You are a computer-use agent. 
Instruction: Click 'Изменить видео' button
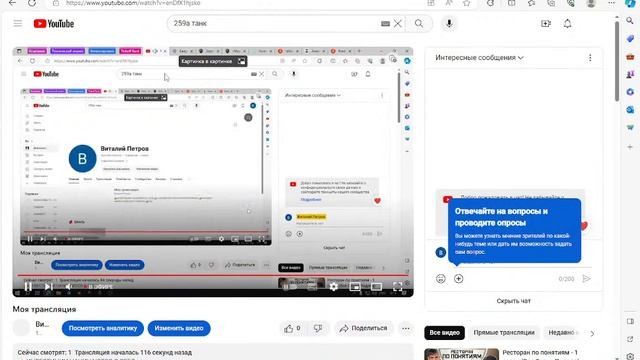[x=179, y=328]
